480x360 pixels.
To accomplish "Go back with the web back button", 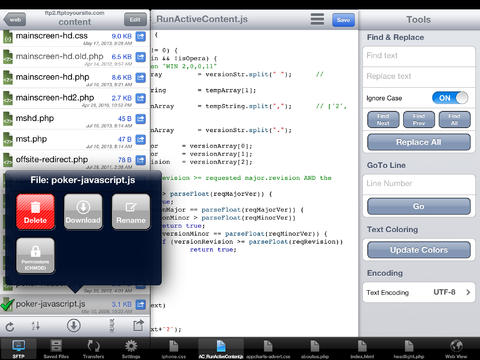I will [15, 20].
